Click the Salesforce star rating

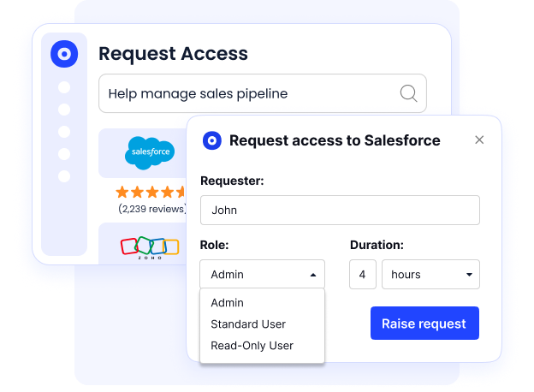pyautogui.click(x=151, y=192)
